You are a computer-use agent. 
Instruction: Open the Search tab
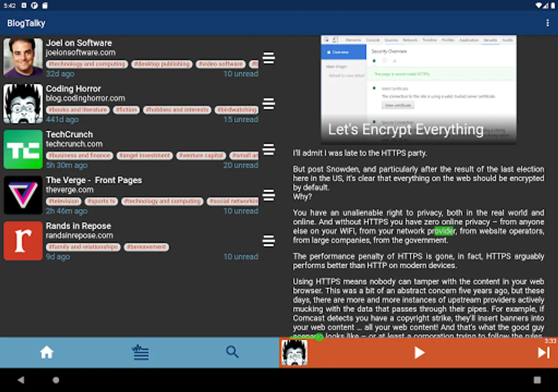pyautogui.click(x=232, y=352)
